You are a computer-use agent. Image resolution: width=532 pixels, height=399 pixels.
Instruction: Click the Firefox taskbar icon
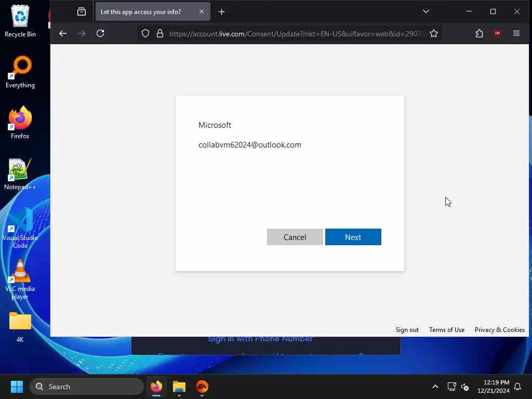156,387
